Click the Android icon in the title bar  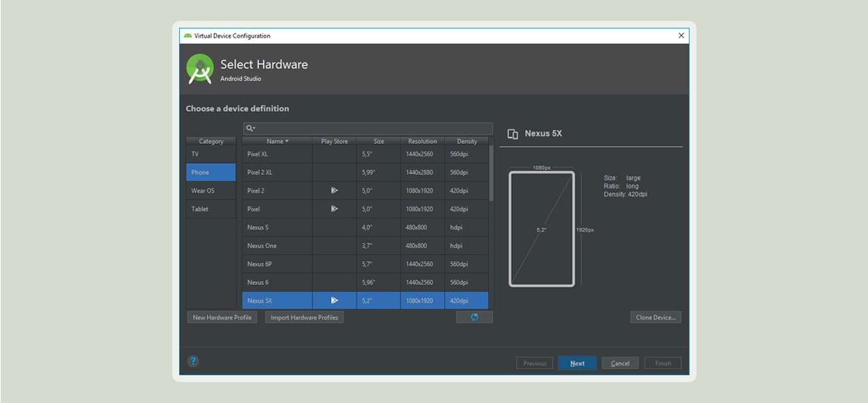coord(187,35)
